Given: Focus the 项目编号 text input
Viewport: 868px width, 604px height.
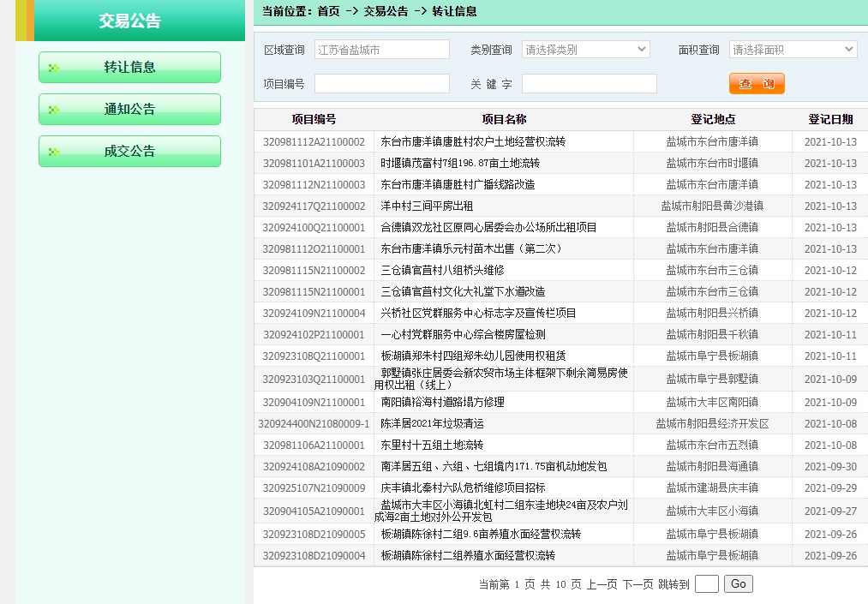Looking at the screenshot, I should coord(381,83).
